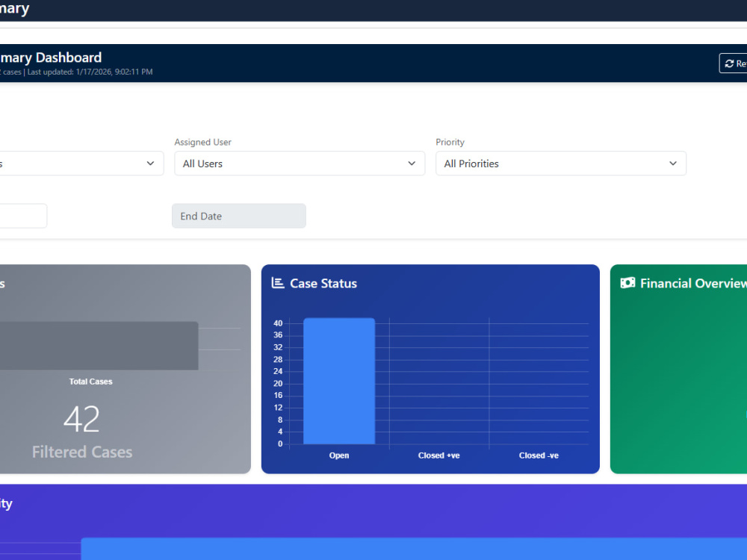Open the All Priorities dropdown

pyautogui.click(x=561, y=164)
